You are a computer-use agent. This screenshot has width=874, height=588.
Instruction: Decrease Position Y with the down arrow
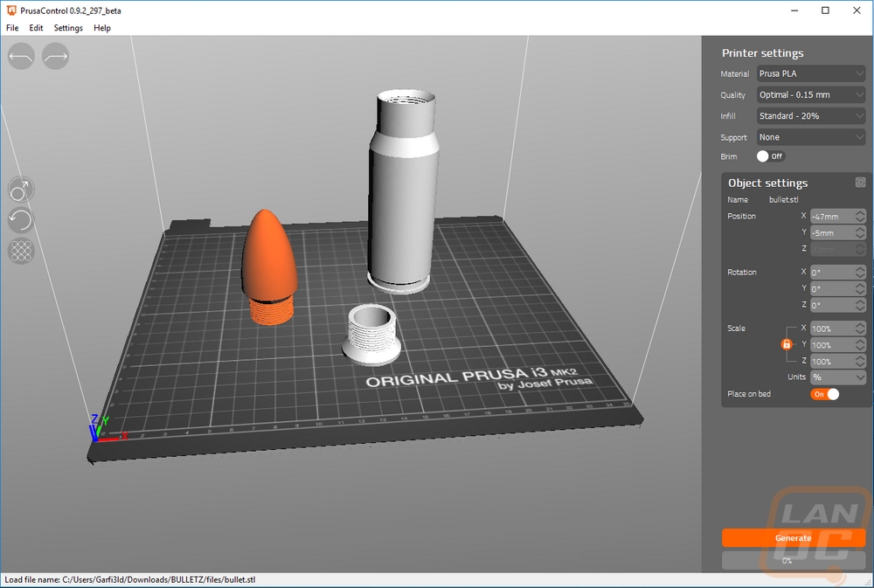(x=860, y=236)
